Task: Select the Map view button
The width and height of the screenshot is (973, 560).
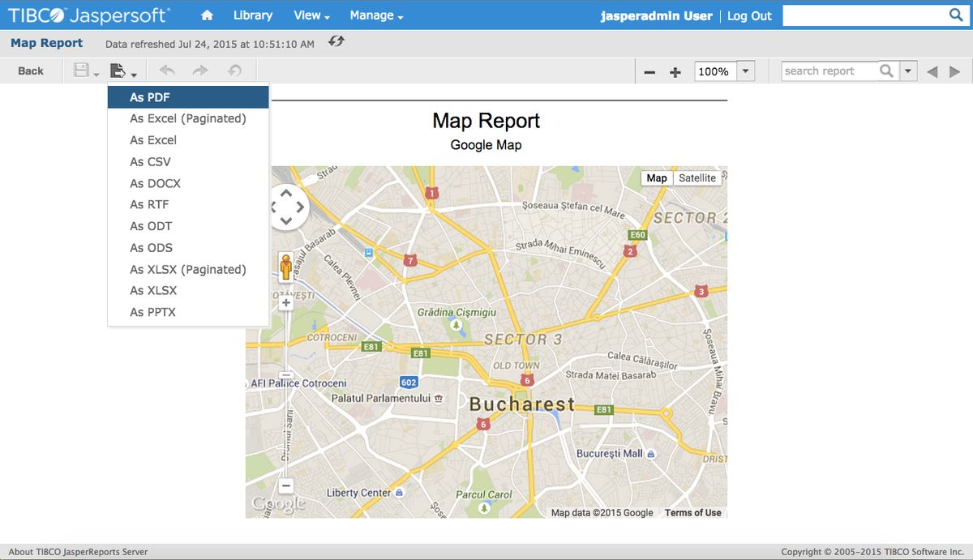Action: coord(656,177)
